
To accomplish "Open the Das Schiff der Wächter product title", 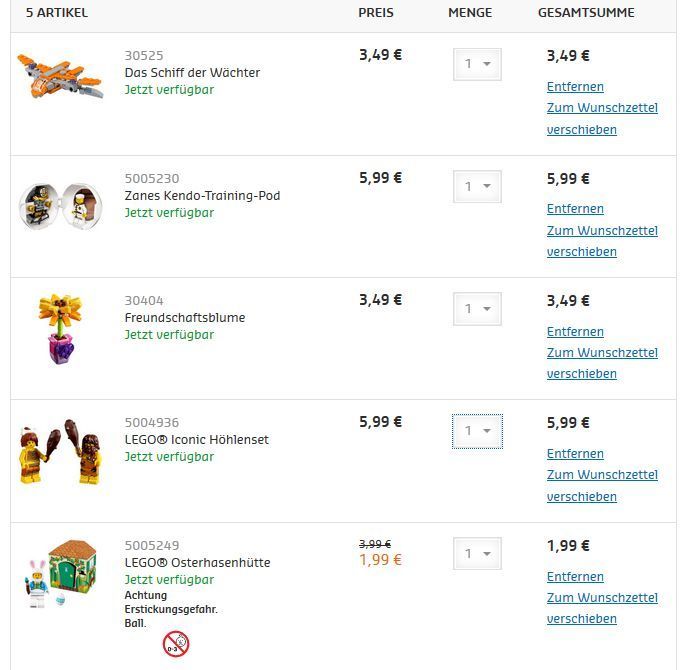I will pos(192,73).
